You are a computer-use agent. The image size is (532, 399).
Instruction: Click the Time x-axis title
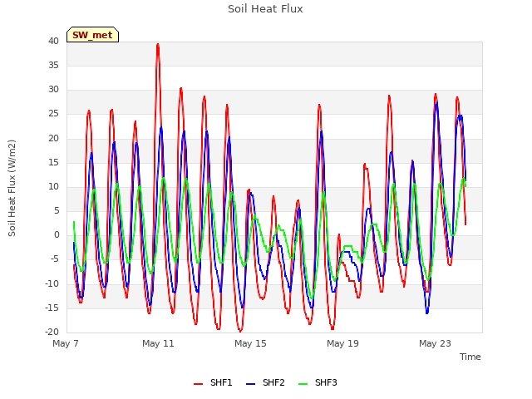pyautogui.click(x=470, y=357)
